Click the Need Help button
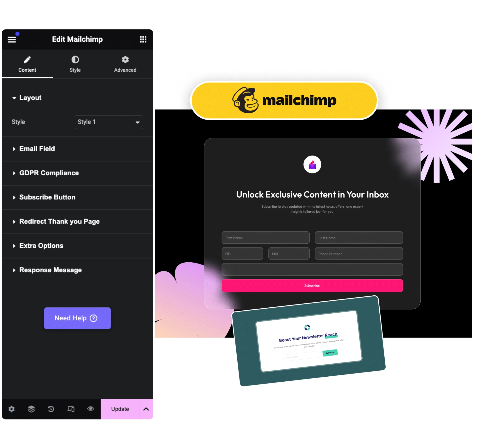 78,318
